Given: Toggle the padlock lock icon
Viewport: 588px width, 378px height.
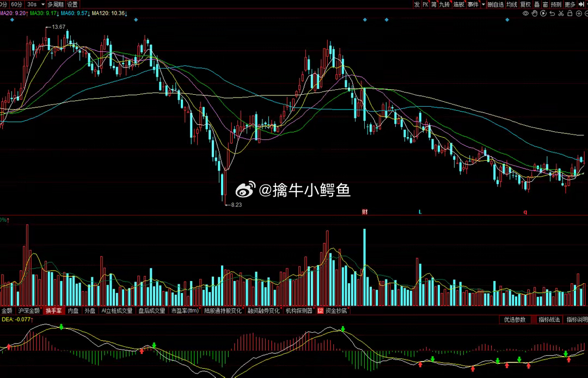Looking at the screenshot, I should [569, 14].
